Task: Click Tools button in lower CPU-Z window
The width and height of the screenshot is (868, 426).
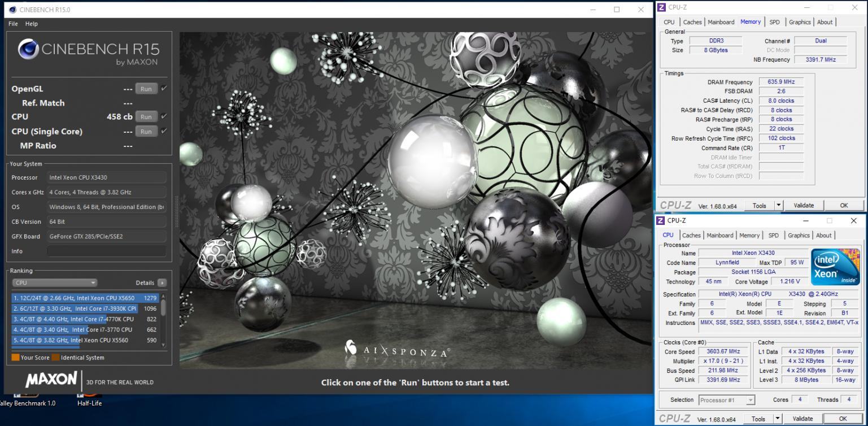Action: coord(758,419)
